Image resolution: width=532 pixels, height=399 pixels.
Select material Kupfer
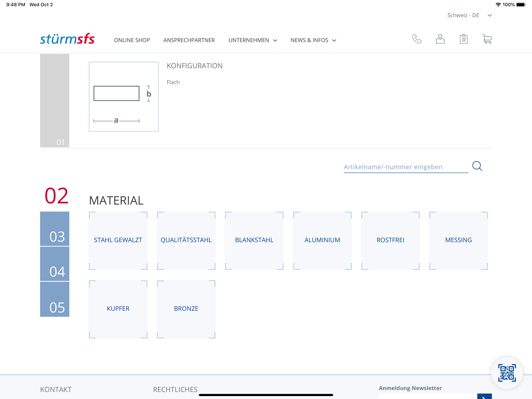click(x=118, y=309)
